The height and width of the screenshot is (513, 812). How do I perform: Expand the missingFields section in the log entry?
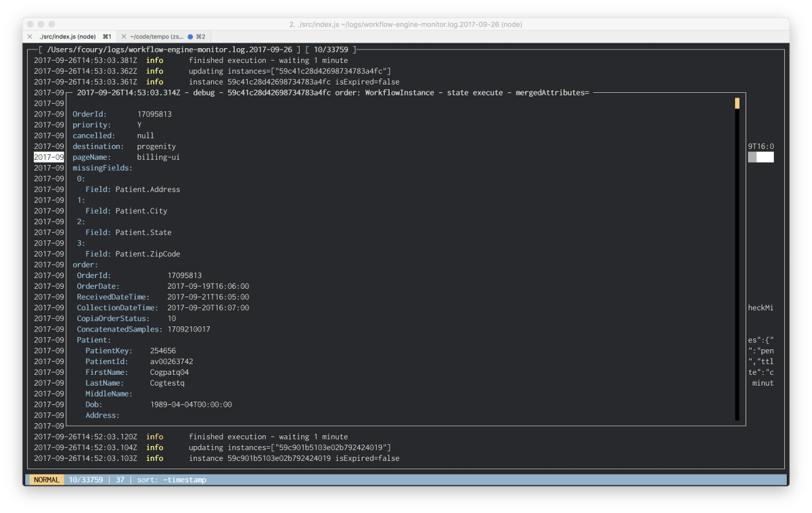(101, 167)
